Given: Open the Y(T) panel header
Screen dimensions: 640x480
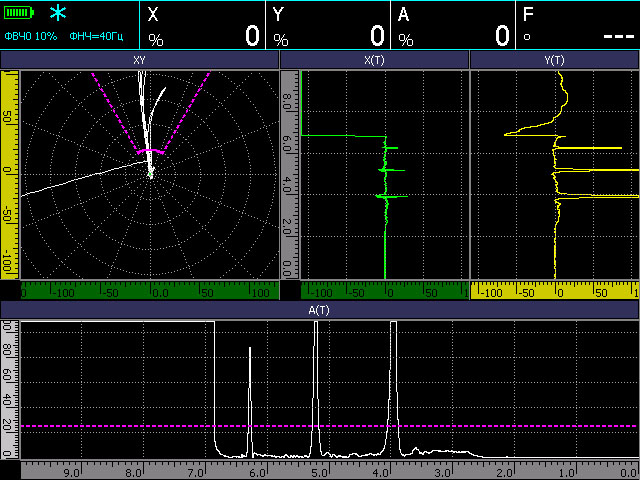Looking at the screenshot, I should coord(554,60).
